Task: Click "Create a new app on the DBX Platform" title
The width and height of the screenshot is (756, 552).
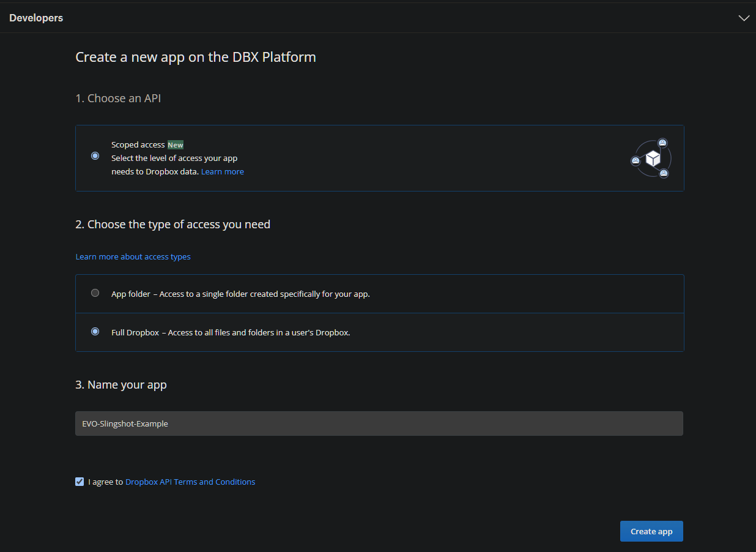Action: pos(196,58)
